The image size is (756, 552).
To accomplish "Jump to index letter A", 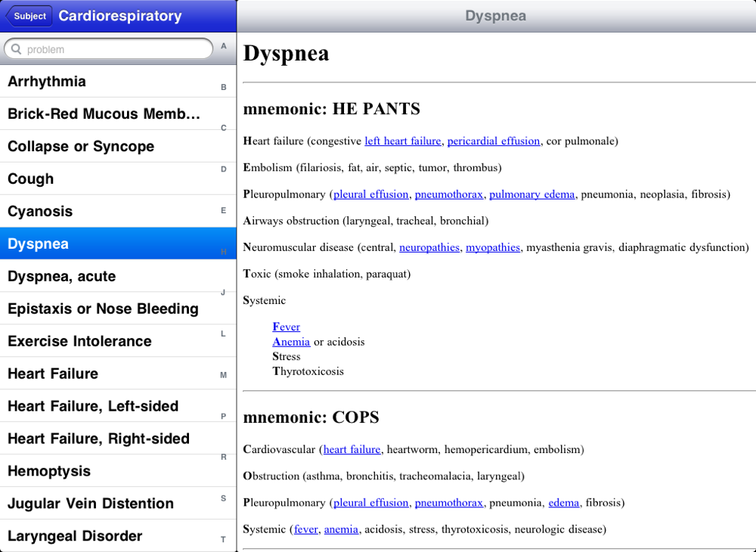I will (223, 46).
